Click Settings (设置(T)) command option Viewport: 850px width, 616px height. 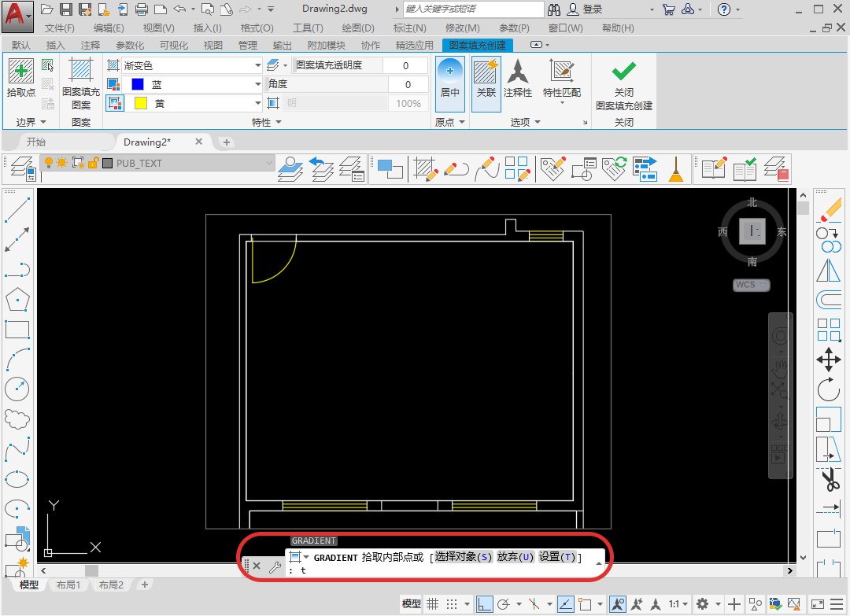pos(557,557)
